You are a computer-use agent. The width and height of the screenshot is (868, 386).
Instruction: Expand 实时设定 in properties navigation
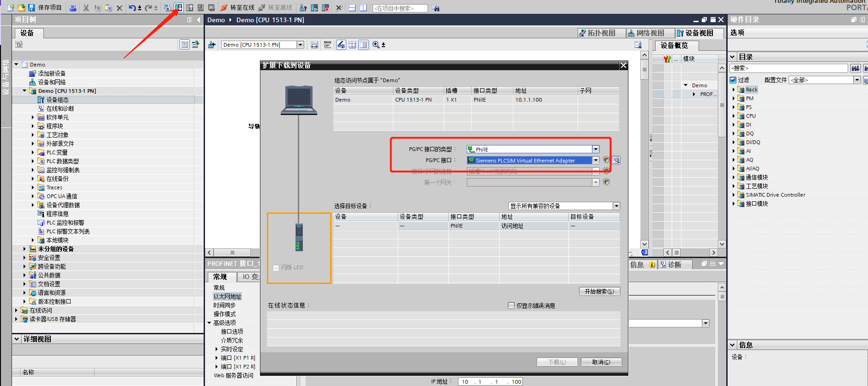click(x=217, y=349)
